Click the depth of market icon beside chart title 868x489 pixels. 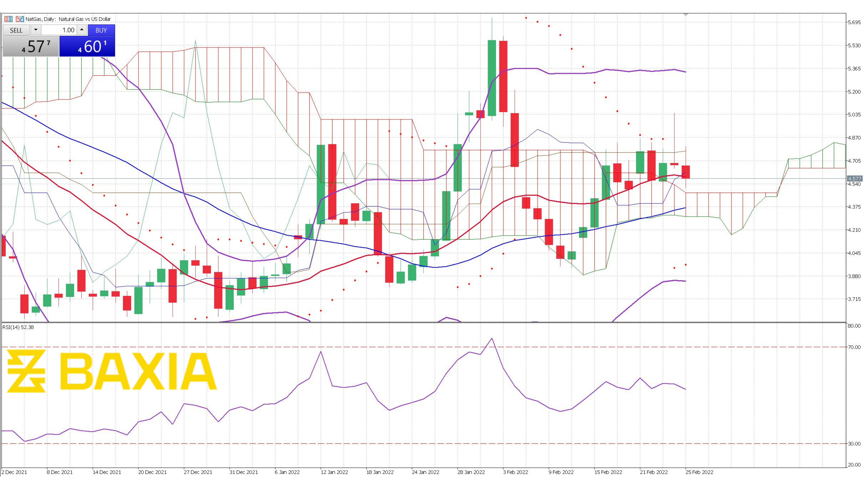[x=8, y=19]
